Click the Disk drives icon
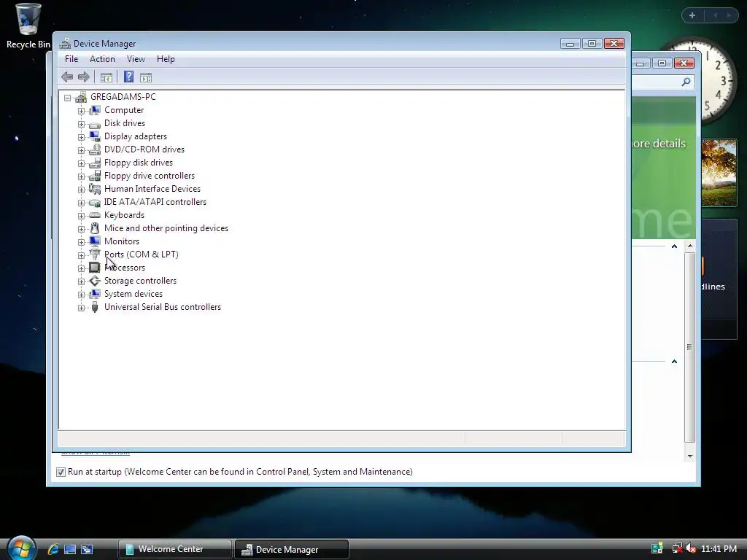The height and width of the screenshot is (560, 747). 95,124
